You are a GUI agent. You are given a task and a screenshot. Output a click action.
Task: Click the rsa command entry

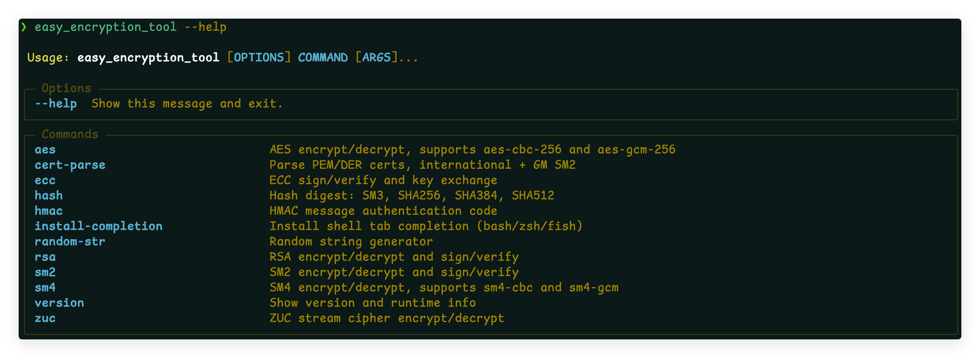[45, 257]
